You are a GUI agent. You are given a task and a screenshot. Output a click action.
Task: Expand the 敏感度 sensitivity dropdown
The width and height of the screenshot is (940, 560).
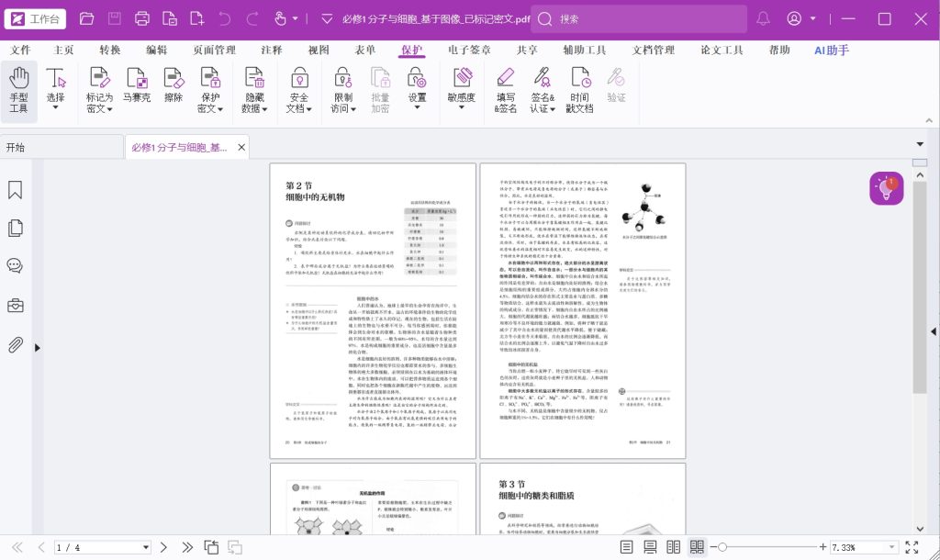coord(461,108)
